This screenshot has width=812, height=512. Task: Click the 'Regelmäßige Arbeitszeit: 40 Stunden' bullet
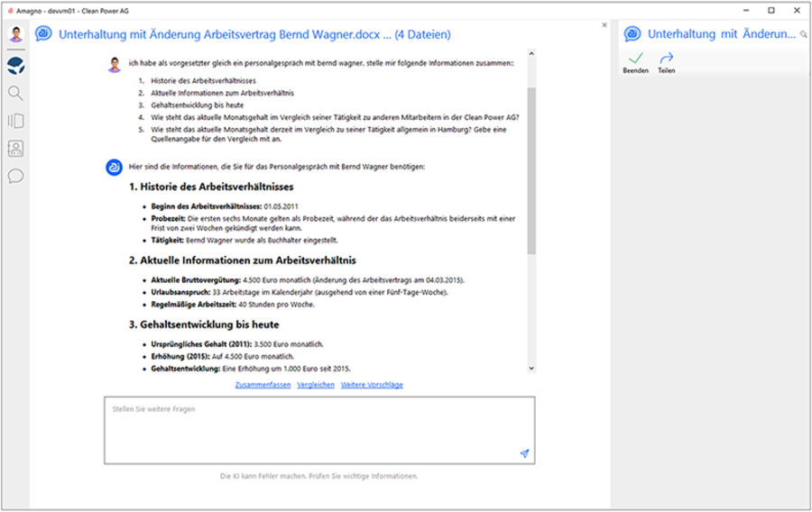coord(233,304)
